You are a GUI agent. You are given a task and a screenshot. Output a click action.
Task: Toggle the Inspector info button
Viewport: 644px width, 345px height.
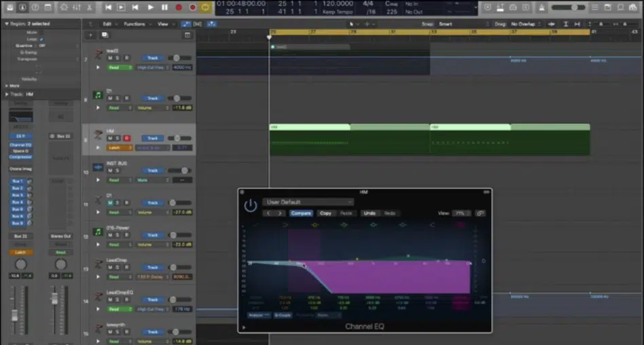pyautogui.click(x=22, y=7)
